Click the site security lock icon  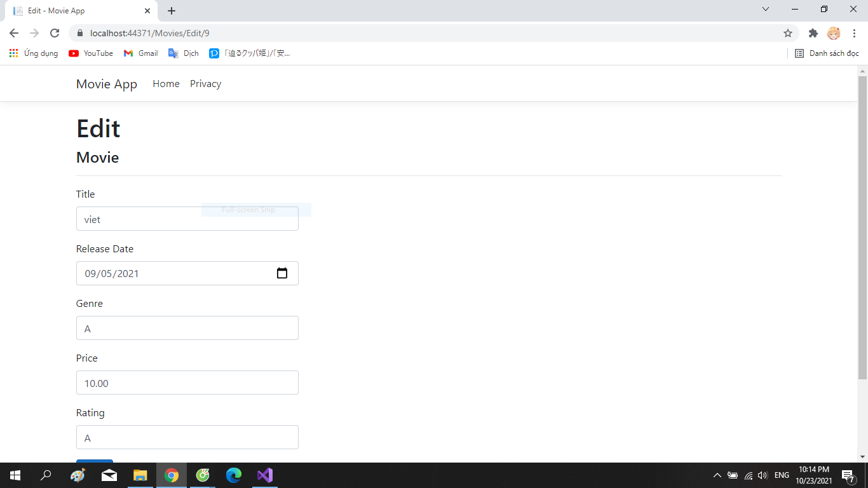[x=79, y=32]
